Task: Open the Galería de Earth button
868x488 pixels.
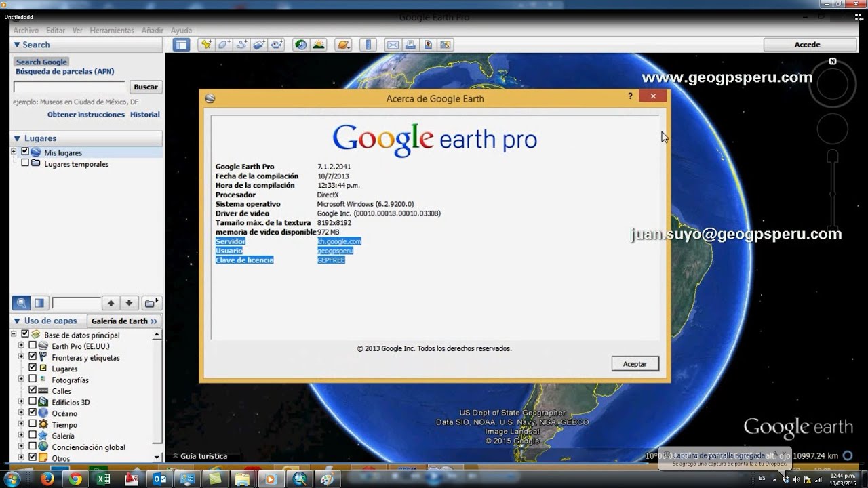Action: [x=125, y=321]
